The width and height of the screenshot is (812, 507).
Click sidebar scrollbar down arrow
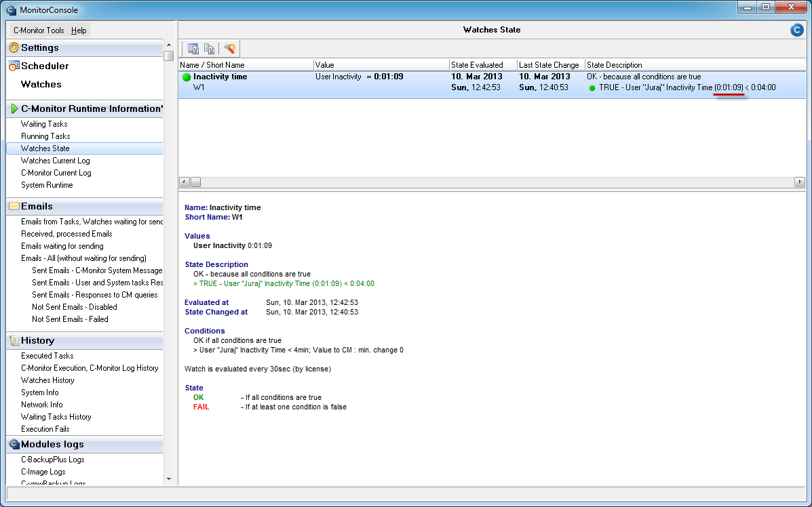click(x=169, y=479)
